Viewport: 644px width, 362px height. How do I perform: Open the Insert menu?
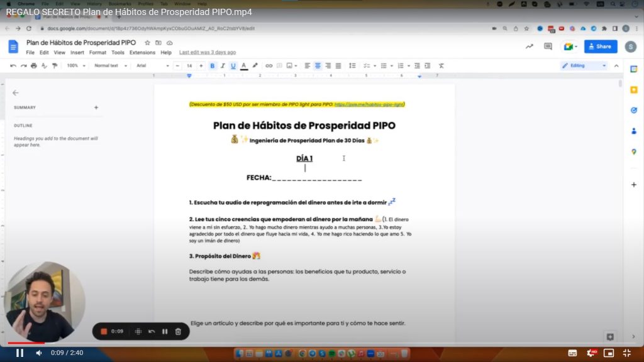click(77, 53)
